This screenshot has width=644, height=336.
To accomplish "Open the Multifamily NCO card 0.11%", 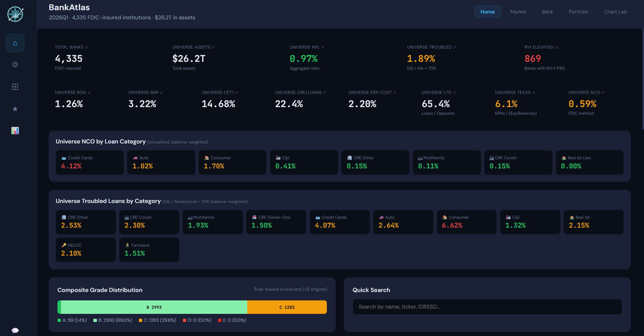I will click(447, 163).
